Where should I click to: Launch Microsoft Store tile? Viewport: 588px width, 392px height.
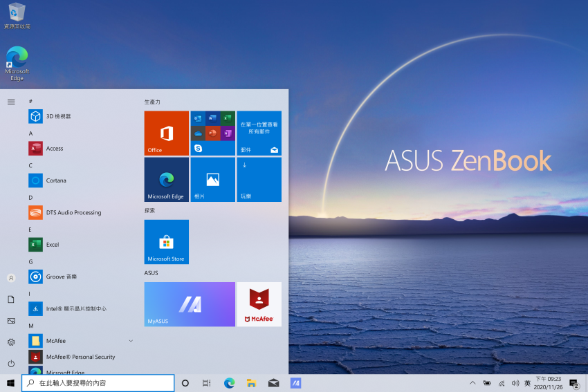167,242
